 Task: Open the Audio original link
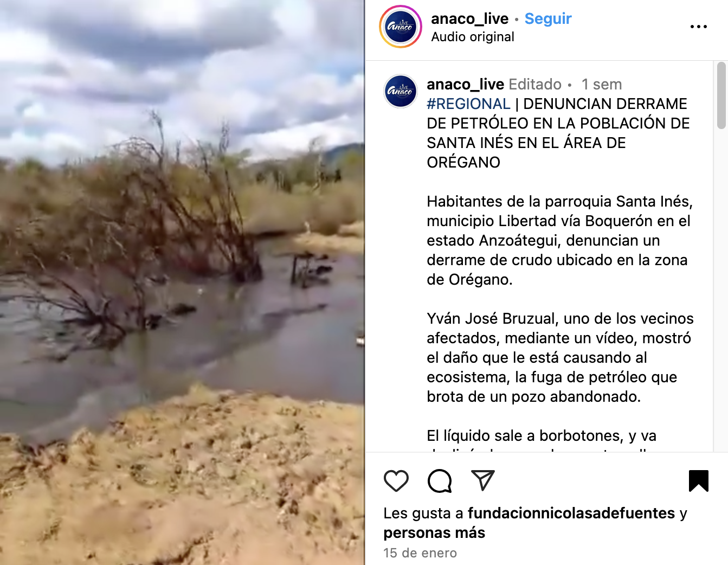(473, 37)
